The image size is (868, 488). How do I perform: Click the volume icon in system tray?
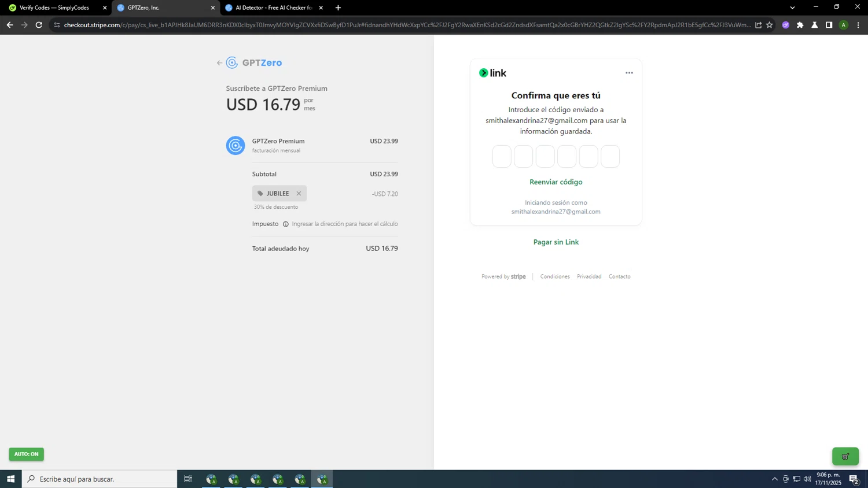click(x=807, y=479)
